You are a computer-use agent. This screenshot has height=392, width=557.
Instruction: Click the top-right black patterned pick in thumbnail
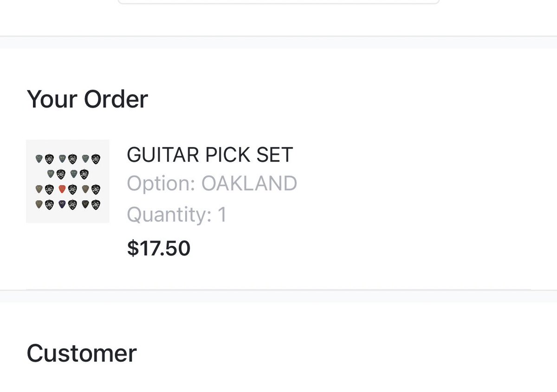click(x=96, y=159)
